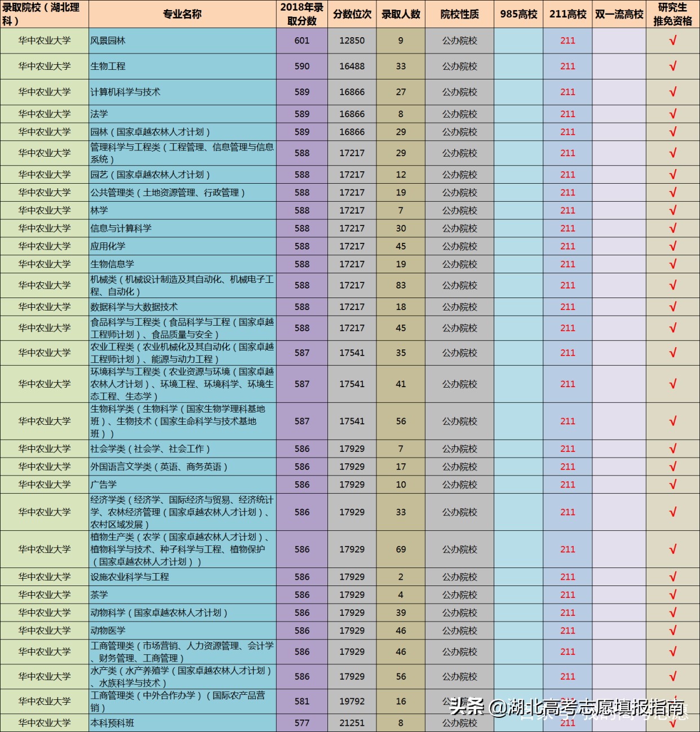This screenshot has width=700, height=732.
Task: Select the 法学 major cell
Action: pos(182,114)
